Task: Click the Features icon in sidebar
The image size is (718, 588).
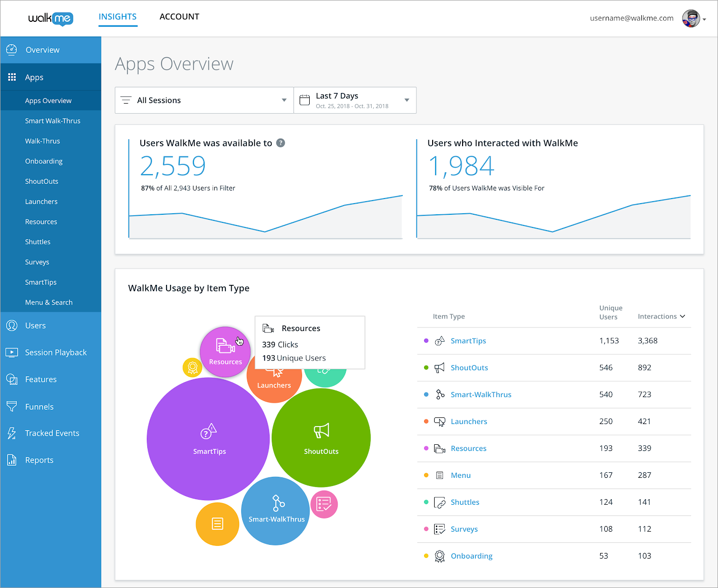Action: pos(12,379)
